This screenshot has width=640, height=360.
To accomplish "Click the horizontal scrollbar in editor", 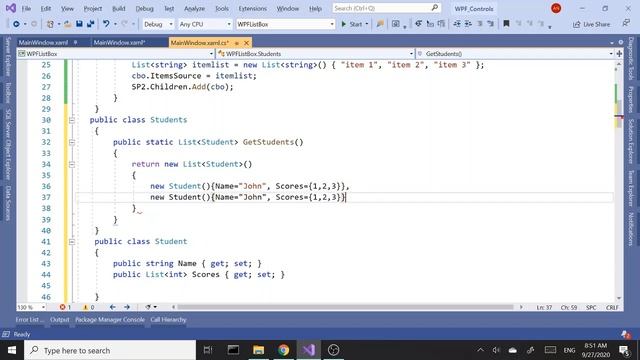I will point(345,307).
